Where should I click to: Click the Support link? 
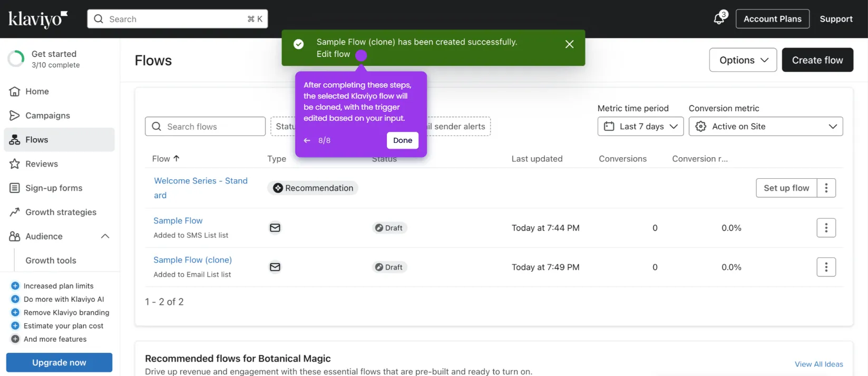coord(836,19)
